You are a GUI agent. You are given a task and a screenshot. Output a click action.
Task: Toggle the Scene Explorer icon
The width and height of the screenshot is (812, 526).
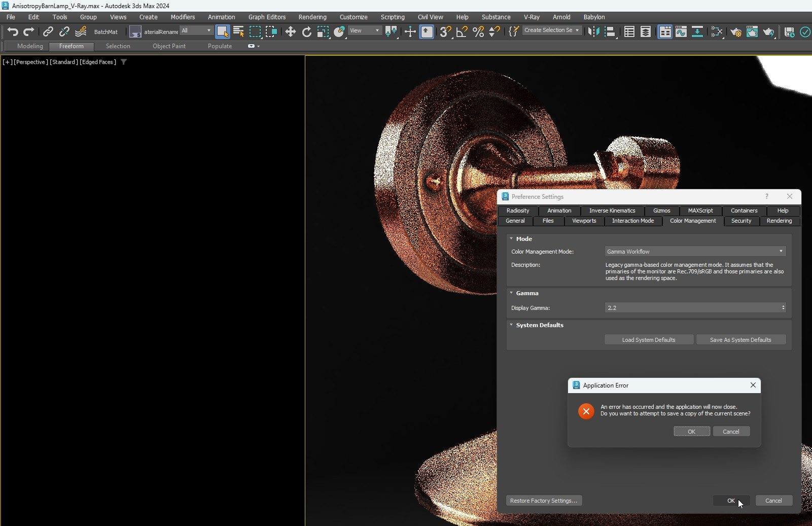click(x=629, y=31)
